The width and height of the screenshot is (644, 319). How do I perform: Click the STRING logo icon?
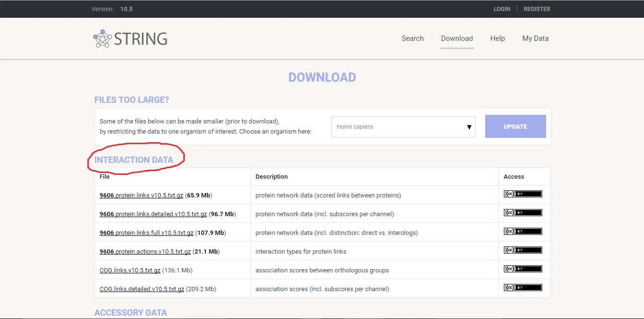click(102, 38)
